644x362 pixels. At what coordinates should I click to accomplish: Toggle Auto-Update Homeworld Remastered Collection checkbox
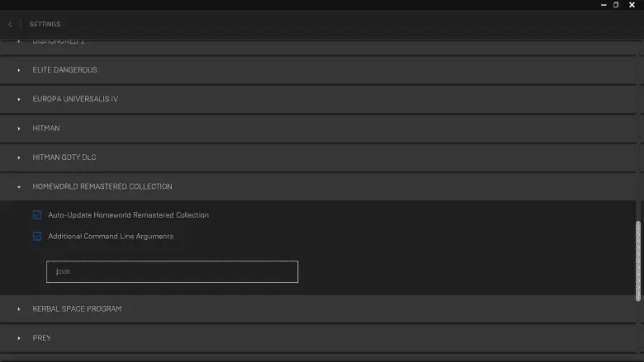(x=37, y=215)
